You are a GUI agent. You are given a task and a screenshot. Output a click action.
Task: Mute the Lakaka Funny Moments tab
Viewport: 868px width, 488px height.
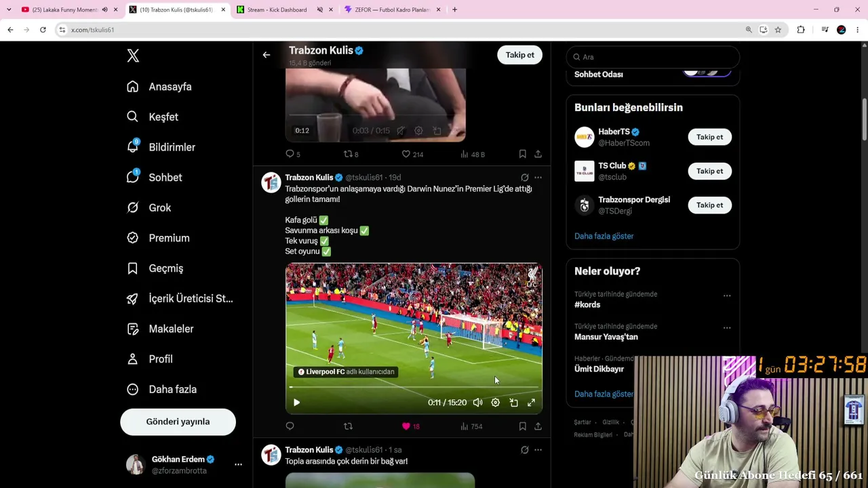pyautogui.click(x=104, y=9)
